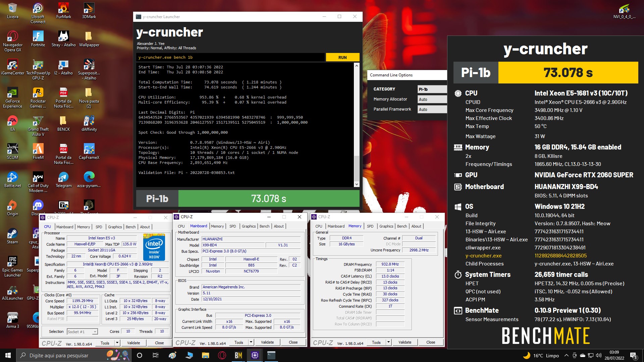Viewport: 644px width, 362px height.
Task: Open Lixeira recycle bin icon
Action: [12, 10]
